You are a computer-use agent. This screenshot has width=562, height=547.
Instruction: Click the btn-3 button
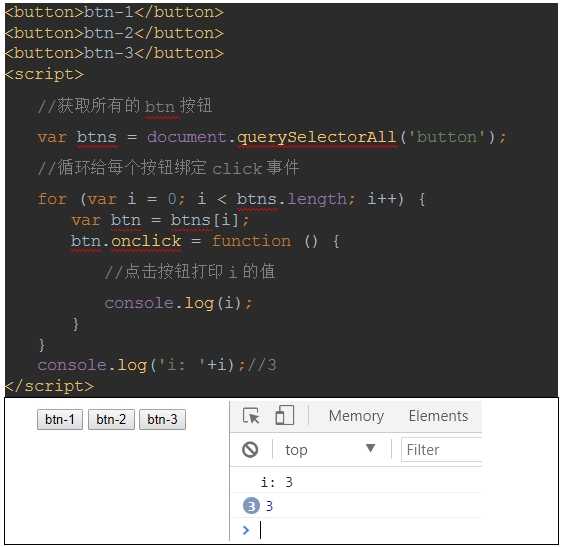tap(162, 419)
